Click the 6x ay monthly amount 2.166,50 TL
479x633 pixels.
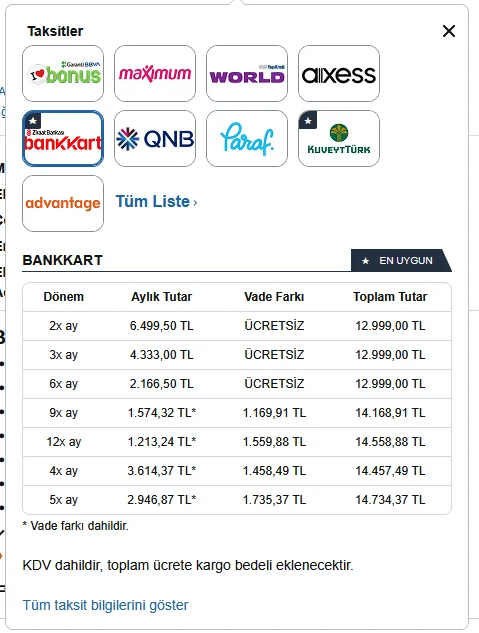(161, 384)
